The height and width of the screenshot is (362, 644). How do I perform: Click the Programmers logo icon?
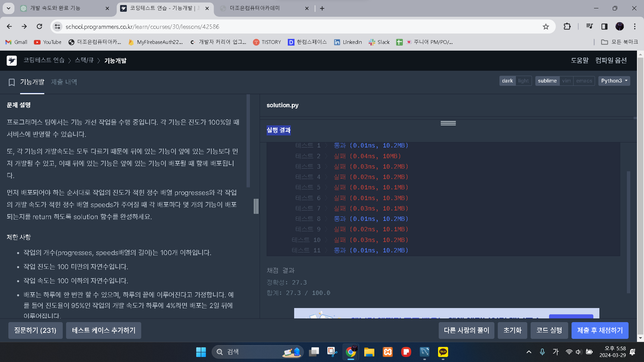(x=12, y=61)
